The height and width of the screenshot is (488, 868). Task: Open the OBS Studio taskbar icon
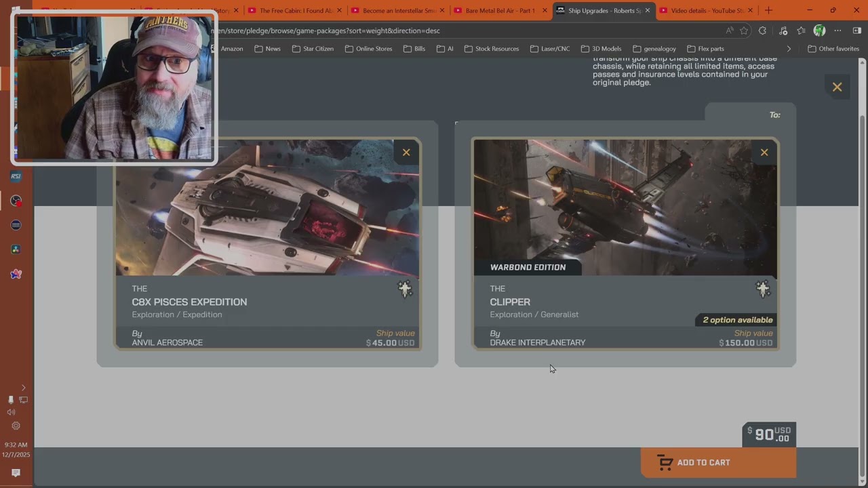coord(16,201)
